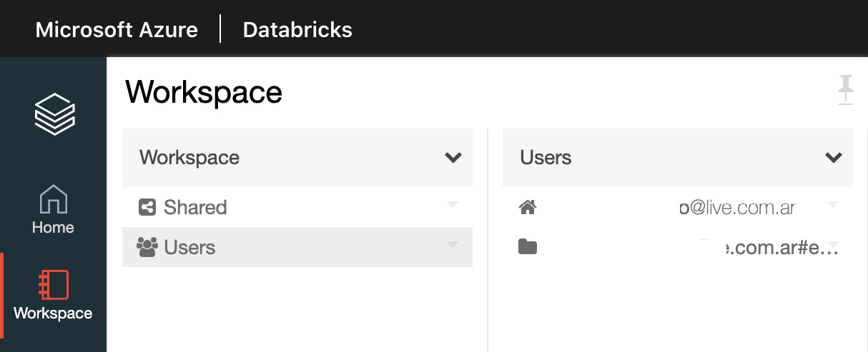Open dropdown arrow next to Users folder

tap(453, 245)
